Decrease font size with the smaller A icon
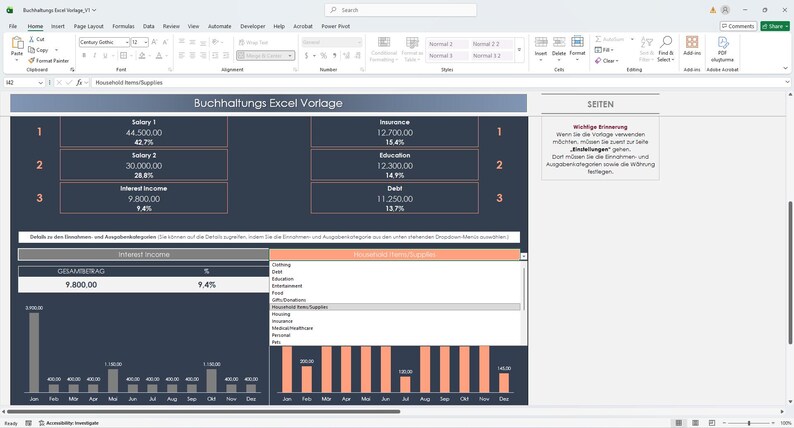Screen dimensions: 794x428 165,42
